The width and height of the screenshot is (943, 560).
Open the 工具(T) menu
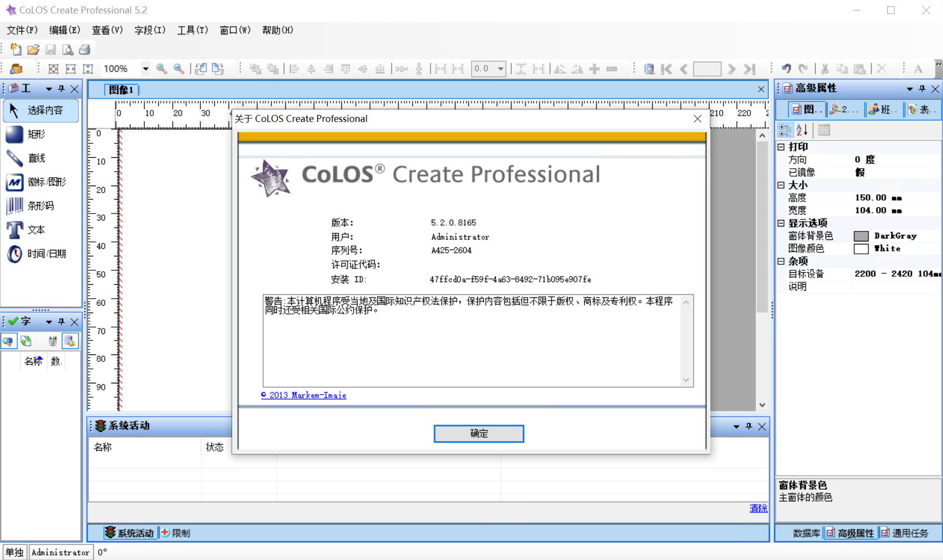[193, 30]
